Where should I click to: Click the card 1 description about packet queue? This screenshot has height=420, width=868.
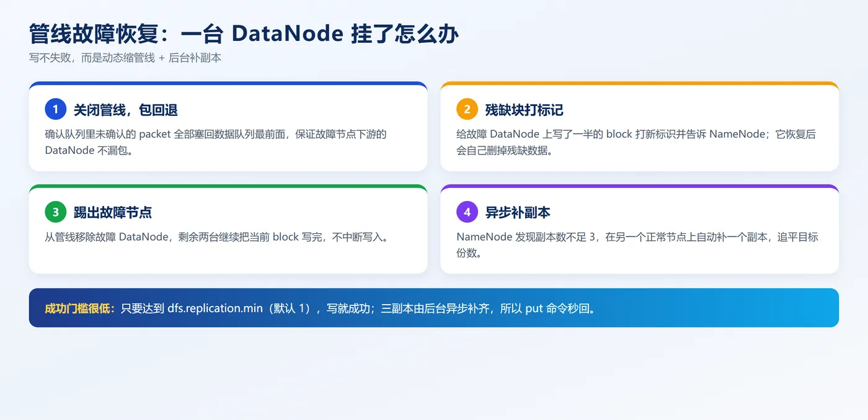tap(216, 142)
